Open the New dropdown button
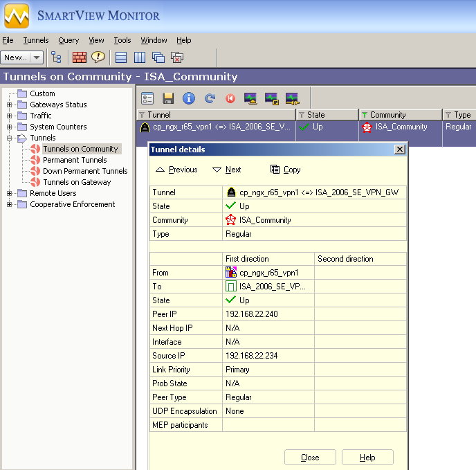Screen dimensions: 476x470 pyautogui.click(x=37, y=57)
